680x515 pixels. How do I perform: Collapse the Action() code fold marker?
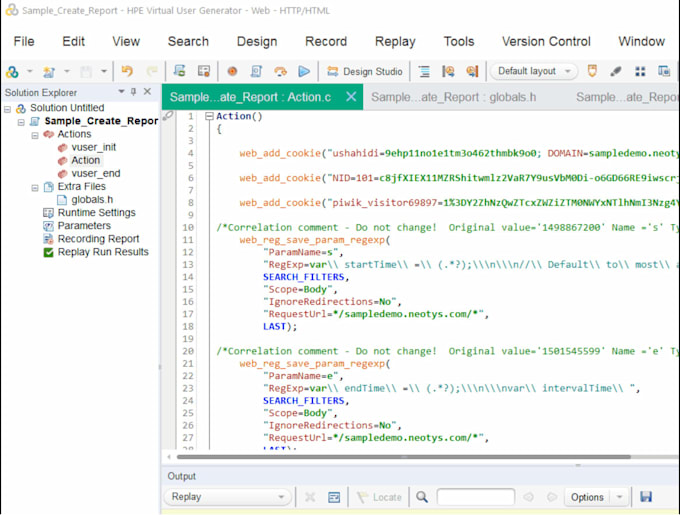(x=208, y=116)
